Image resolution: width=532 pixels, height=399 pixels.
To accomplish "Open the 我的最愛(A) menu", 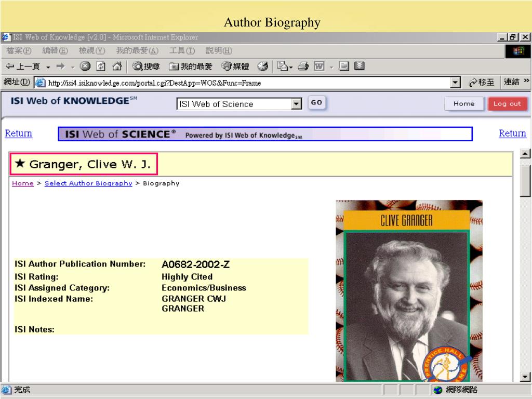I will click(x=137, y=50).
